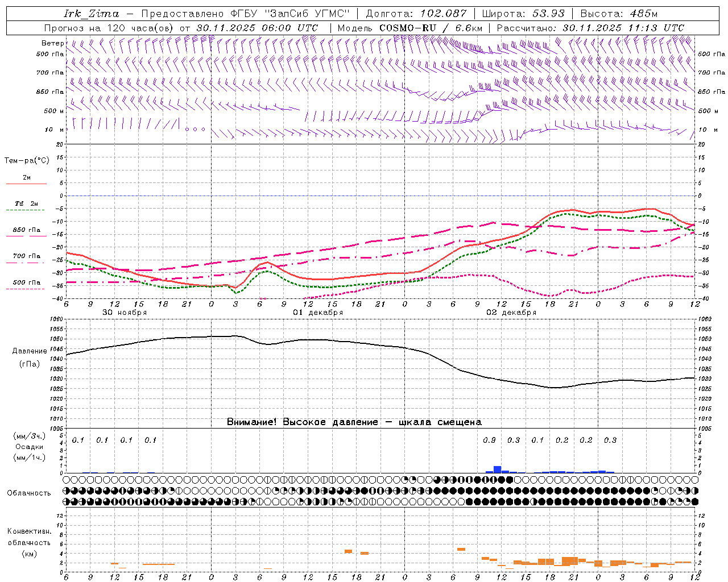The image size is (728, 582).
Task: Click the elevation text "Высота: 485м"
Action: (619, 14)
